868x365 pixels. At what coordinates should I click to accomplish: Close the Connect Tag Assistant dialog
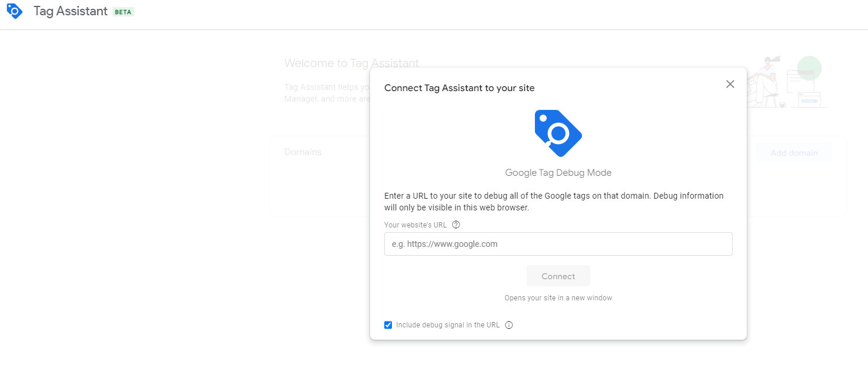pyautogui.click(x=730, y=84)
